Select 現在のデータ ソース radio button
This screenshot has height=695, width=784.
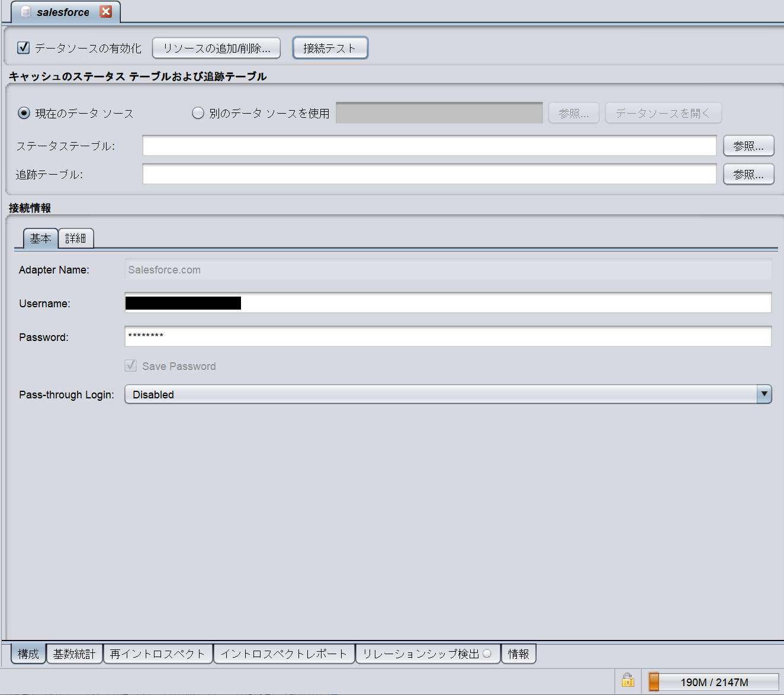click(24, 113)
